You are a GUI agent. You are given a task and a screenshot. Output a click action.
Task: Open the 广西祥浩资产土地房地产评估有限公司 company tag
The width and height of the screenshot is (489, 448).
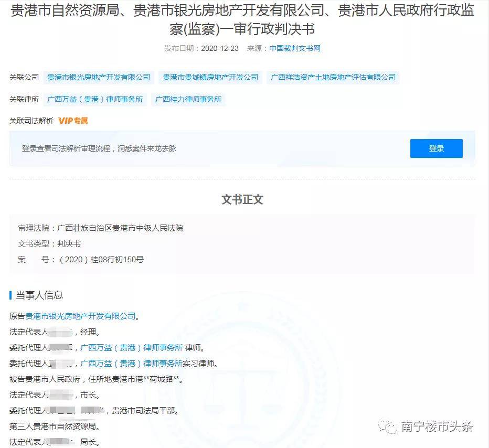(333, 77)
